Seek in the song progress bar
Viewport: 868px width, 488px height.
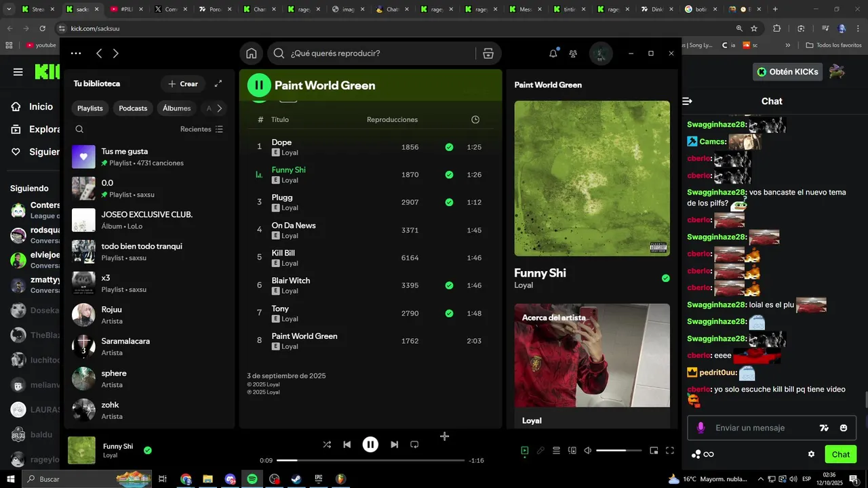[370, 460]
